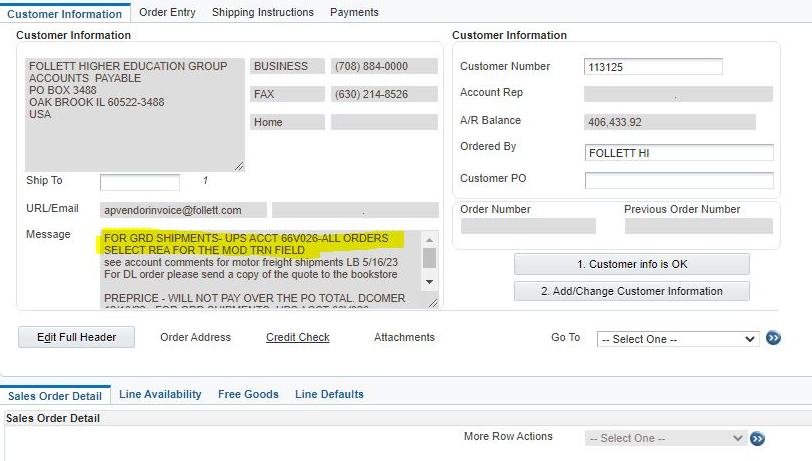Open the Order Address link
This screenshot has width=812, height=461.
(195, 337)
